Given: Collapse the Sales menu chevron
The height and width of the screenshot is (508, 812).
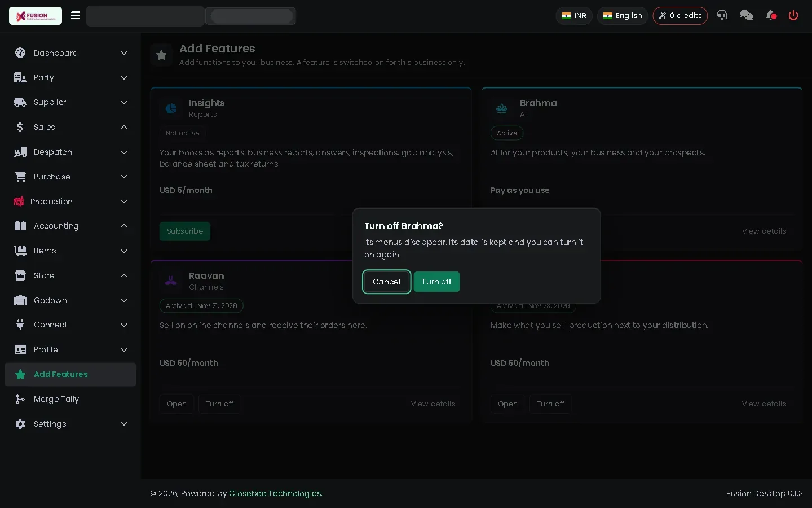Looking at the screenshot, I should [x=124, y=127].
